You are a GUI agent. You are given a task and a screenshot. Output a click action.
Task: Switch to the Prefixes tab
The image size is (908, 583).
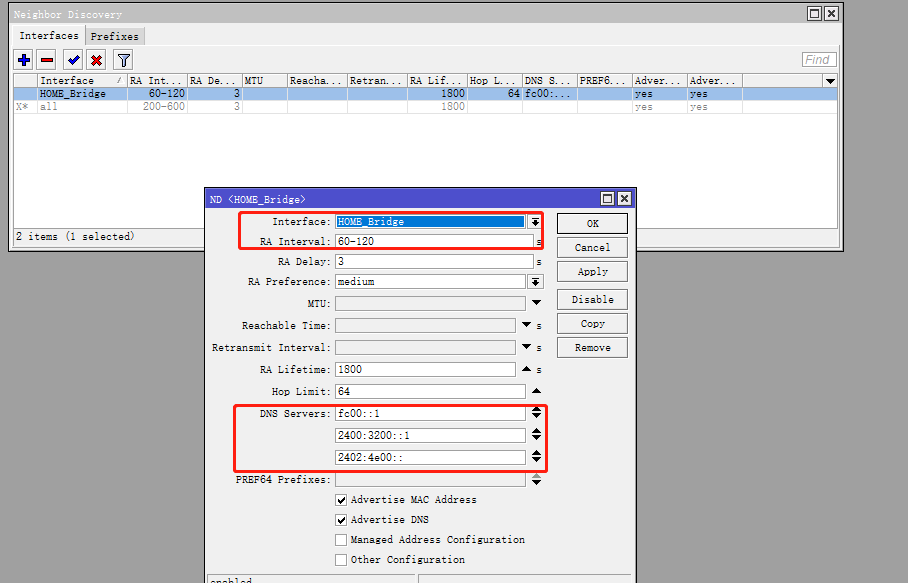[115, 36]
